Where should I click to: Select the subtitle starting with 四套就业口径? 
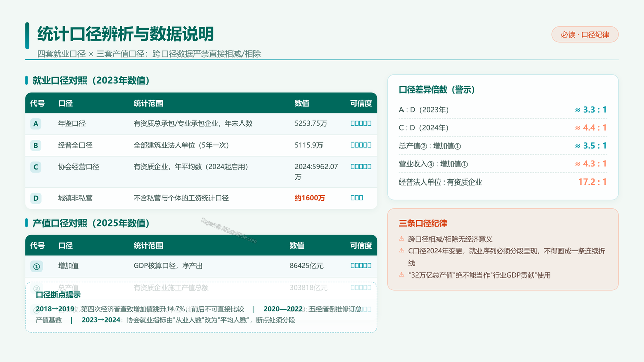pos(149,54)
